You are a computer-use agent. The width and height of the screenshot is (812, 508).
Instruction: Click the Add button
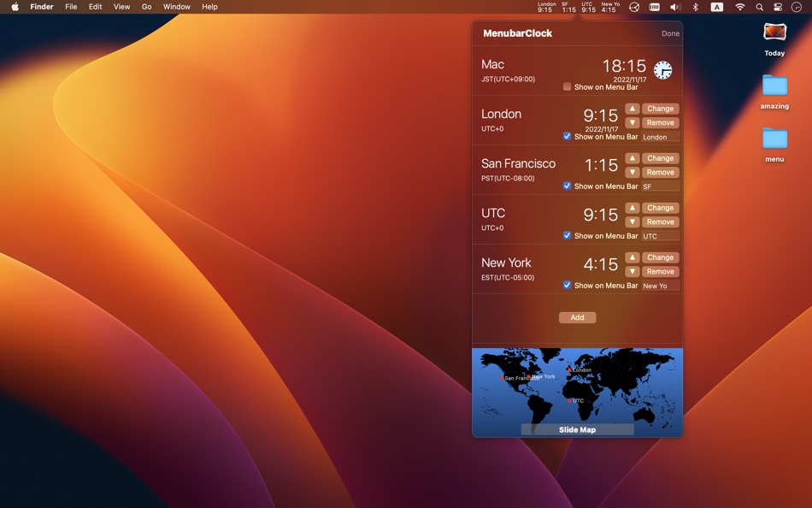click(x=578, y=317)
